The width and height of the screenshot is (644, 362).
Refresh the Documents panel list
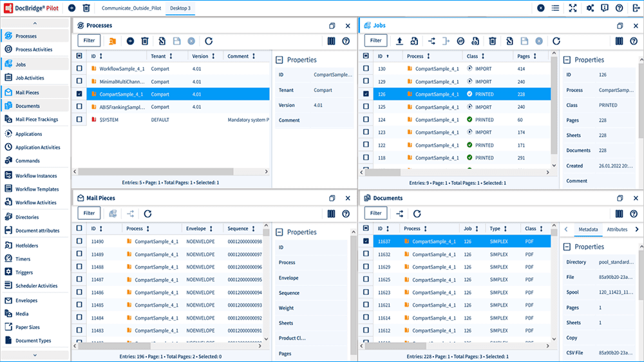coord(417,213)
